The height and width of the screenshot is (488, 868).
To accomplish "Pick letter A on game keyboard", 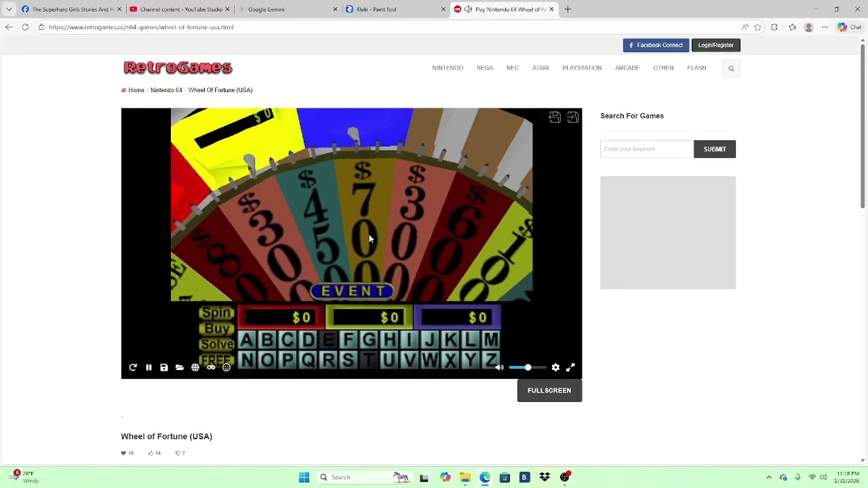I will pos(247,340).
